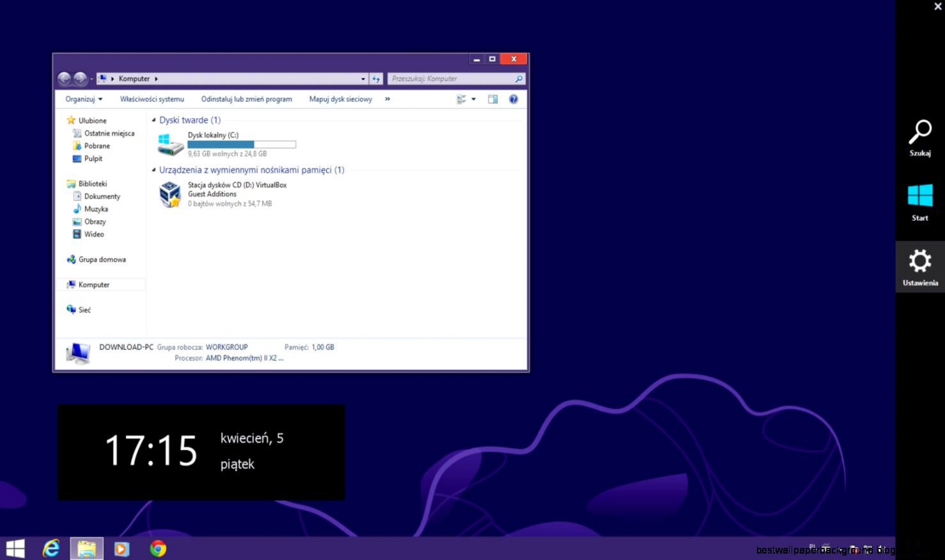Launch media player from taskbar
The height and width of the screenshot is (560, 945).
[121, 548]
